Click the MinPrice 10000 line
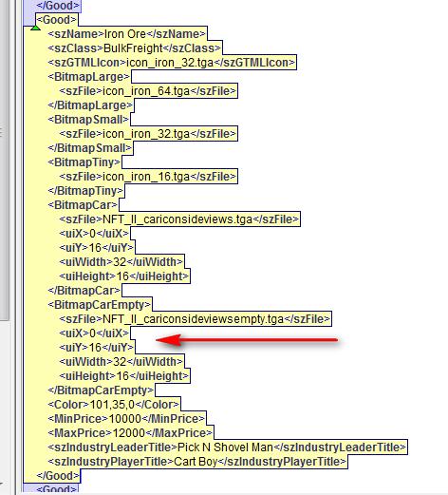 click(x=126, y=419)
